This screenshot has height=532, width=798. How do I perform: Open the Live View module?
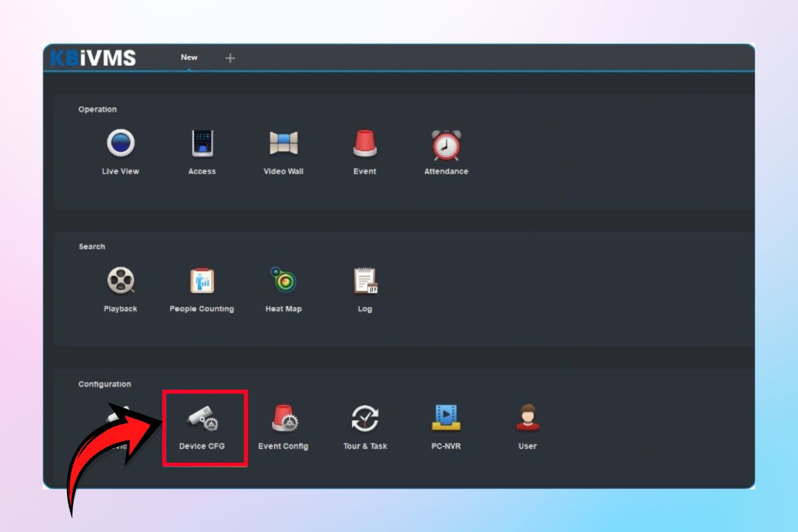[120, 144]
